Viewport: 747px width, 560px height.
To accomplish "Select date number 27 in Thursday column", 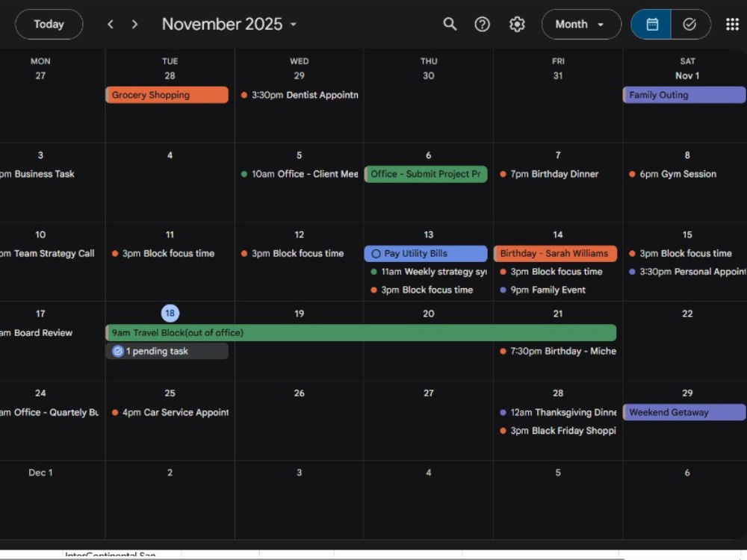I will coord(428,393).
